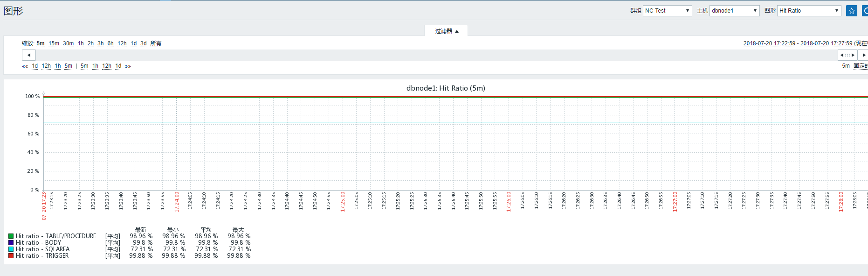Set zoom to 3d
This screenshot has width=868, height=276.
coord(144,43)
